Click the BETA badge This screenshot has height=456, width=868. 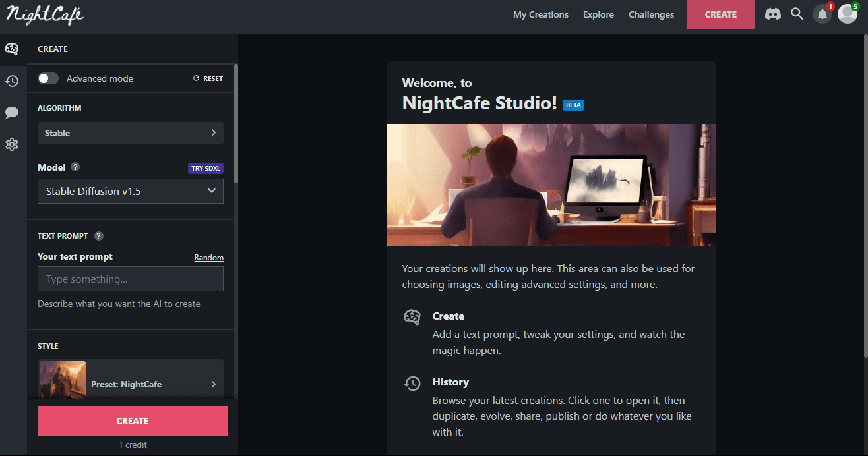coord(573,105)
